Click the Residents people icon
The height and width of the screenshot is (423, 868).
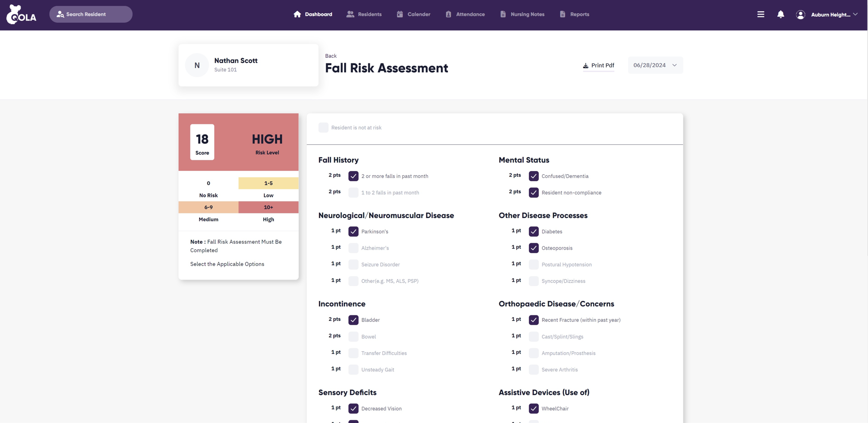(x=350, y=14)
